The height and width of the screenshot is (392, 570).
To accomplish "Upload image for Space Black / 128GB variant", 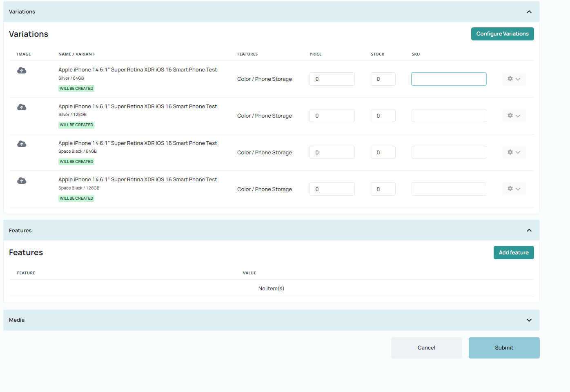I will click(22, 180).
